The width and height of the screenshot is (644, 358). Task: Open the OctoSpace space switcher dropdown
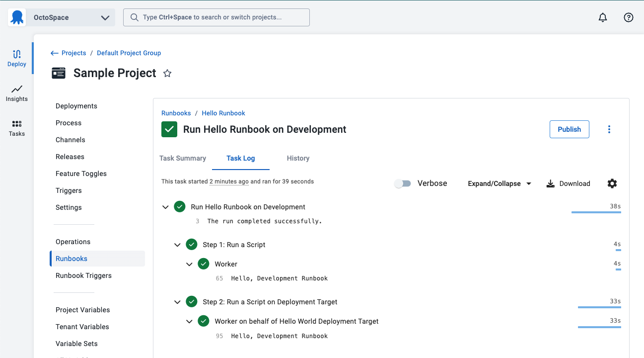point(71,17)
